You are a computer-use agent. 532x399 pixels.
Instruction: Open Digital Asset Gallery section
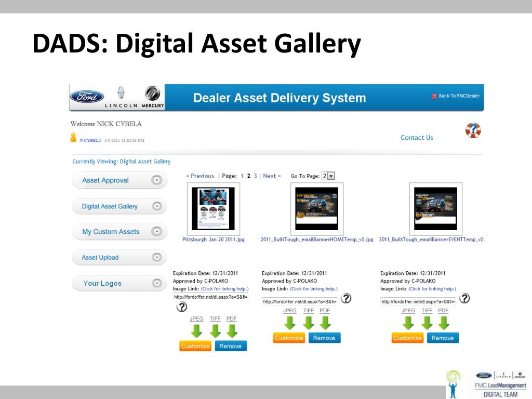click(119, 206)
